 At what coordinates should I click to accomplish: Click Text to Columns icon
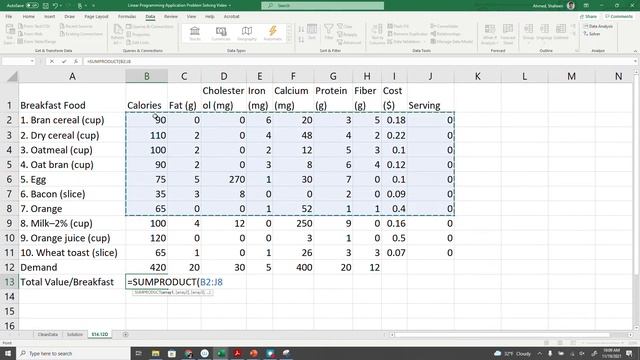[377, 34]
